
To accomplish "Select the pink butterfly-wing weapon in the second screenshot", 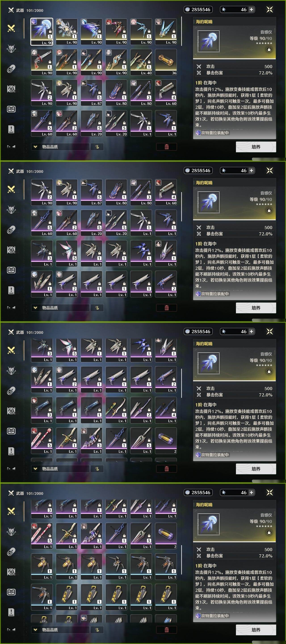I will click(x=67, y=254).
